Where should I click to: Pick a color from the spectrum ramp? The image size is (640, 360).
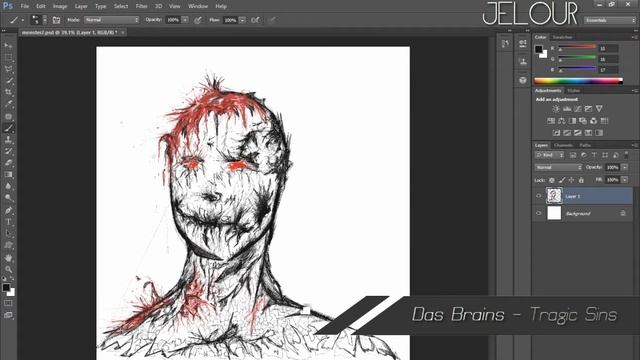578,81
